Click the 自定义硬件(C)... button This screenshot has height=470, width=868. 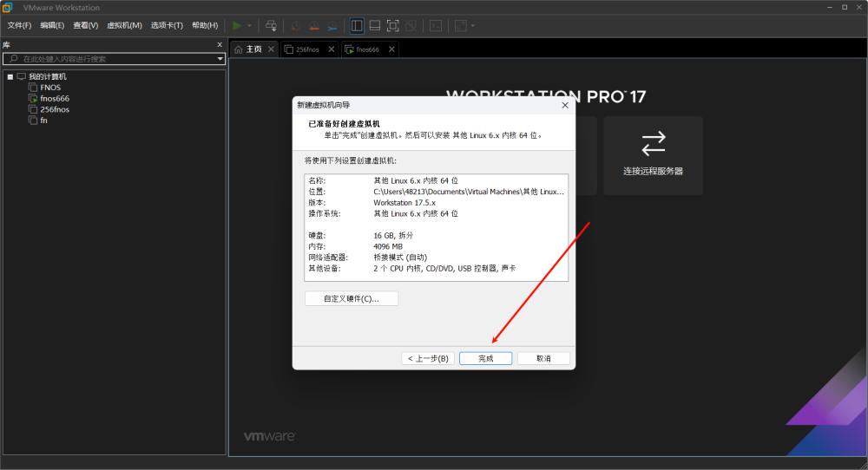(x=352, y=298)
